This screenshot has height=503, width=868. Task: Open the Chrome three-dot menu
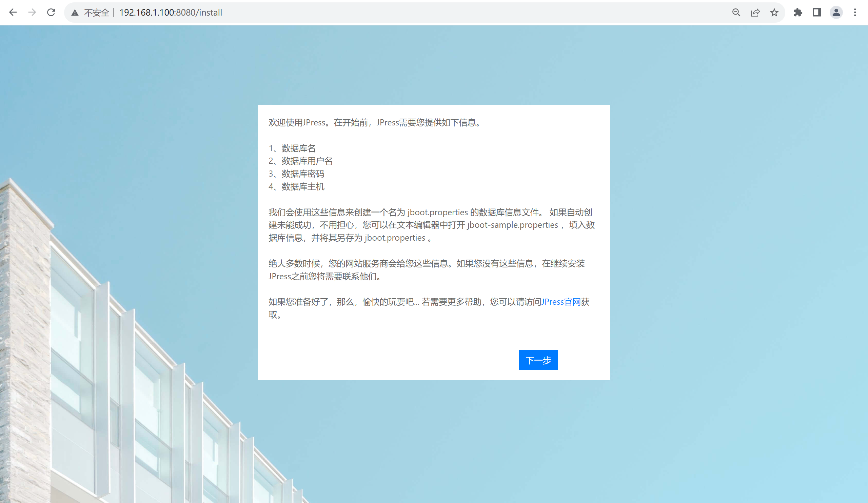855,13
